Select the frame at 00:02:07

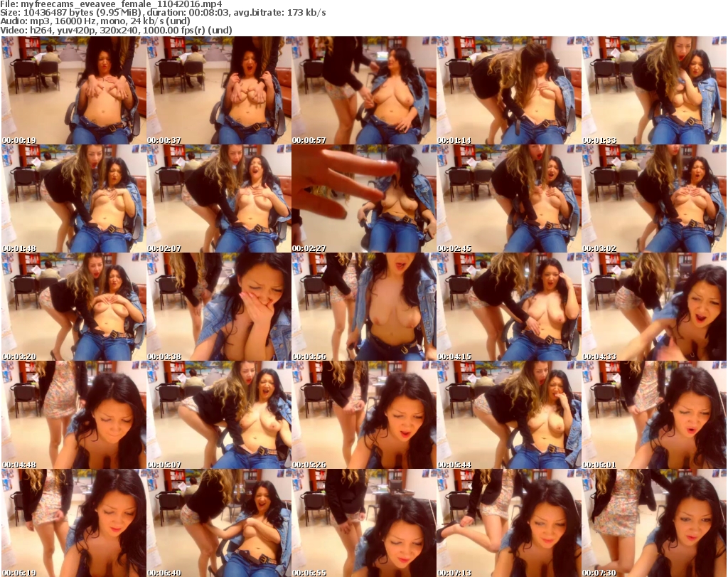pos(219,198)
